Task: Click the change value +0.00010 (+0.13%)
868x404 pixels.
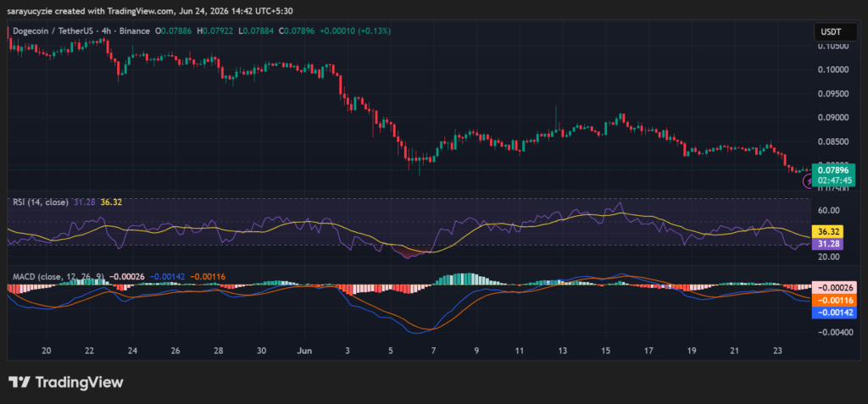Action: (355, 31)
